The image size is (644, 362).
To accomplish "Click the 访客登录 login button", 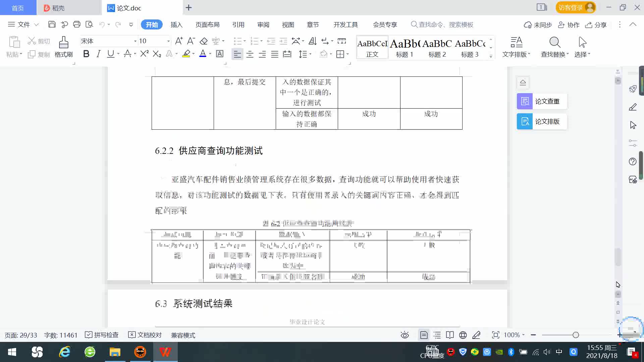I will pyautogui.click(x=576, y=7).
